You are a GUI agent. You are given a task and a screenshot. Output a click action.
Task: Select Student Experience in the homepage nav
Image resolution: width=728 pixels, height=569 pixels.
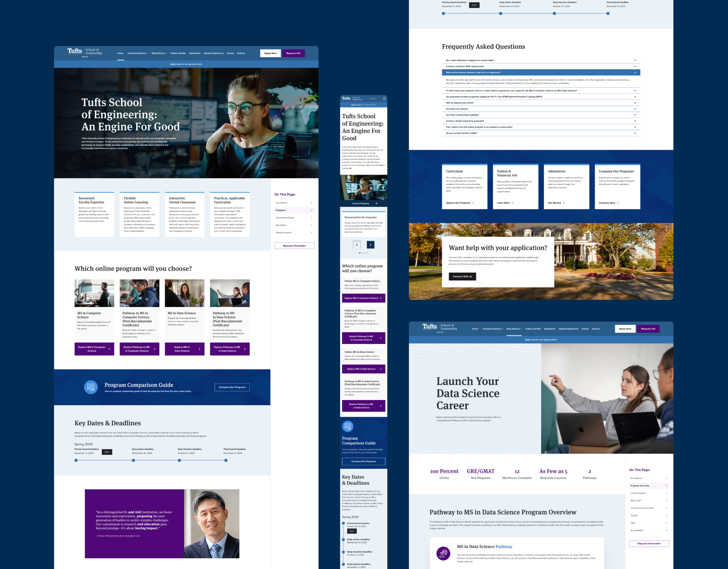click(x=214, y=53)
